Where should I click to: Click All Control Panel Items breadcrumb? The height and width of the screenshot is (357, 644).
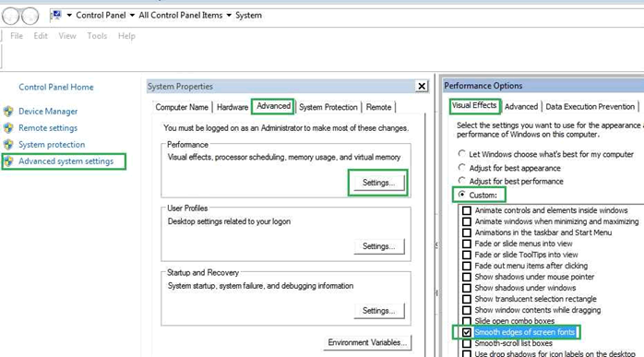[181, 15]
